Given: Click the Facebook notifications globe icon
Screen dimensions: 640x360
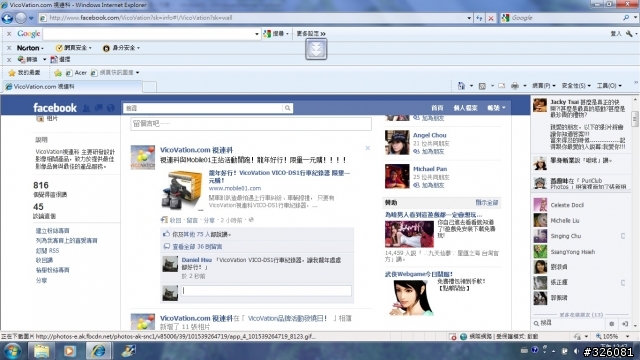Looking at the screenshot, I should click(x=111, y=108).
